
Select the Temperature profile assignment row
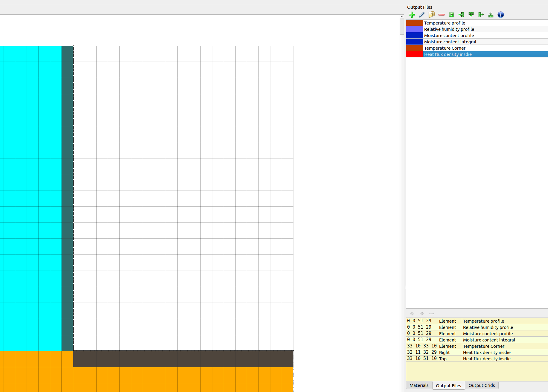coord(477,321)
